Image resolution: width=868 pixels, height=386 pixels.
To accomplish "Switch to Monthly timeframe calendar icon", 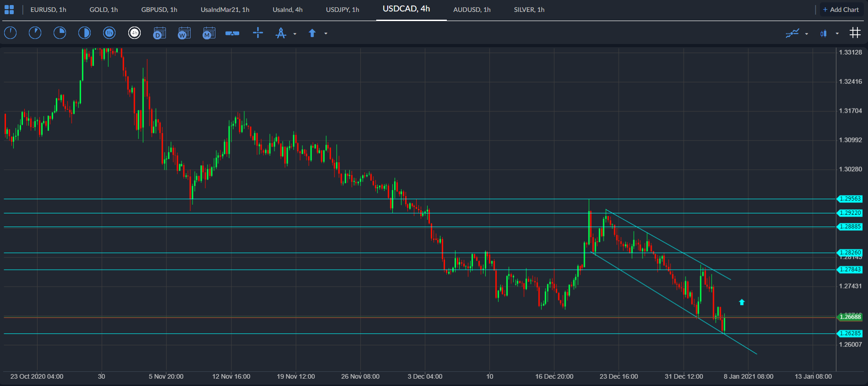I will 209,33.
